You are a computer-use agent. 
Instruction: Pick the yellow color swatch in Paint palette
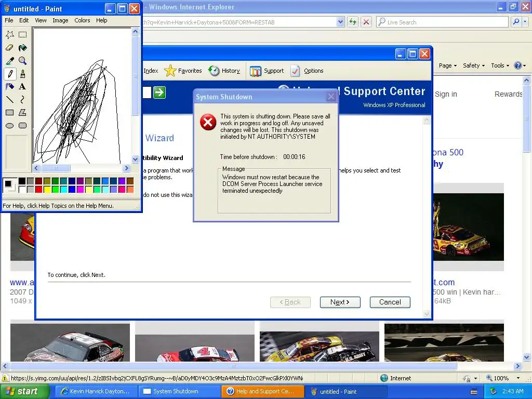pyautogui.click(x=47, y=189)
